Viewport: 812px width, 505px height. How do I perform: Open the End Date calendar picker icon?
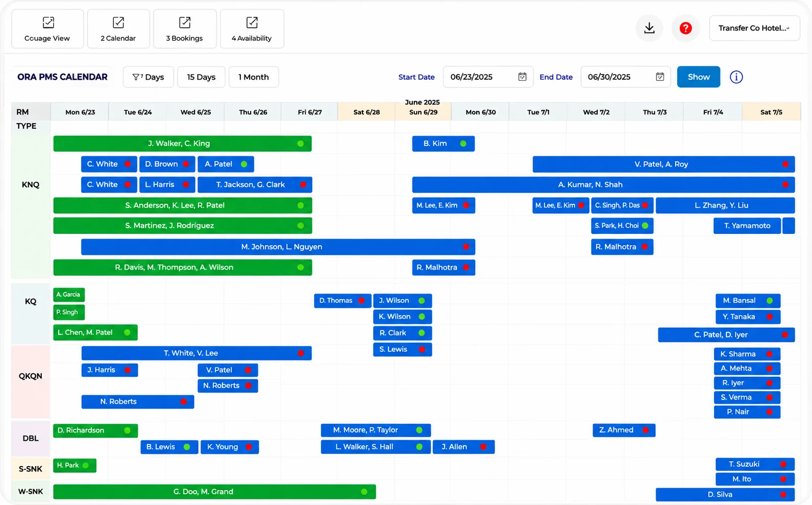tap(660, 77)
